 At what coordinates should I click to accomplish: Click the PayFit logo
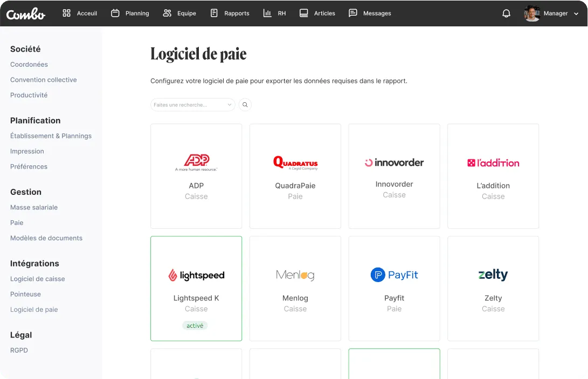[394, 275]
